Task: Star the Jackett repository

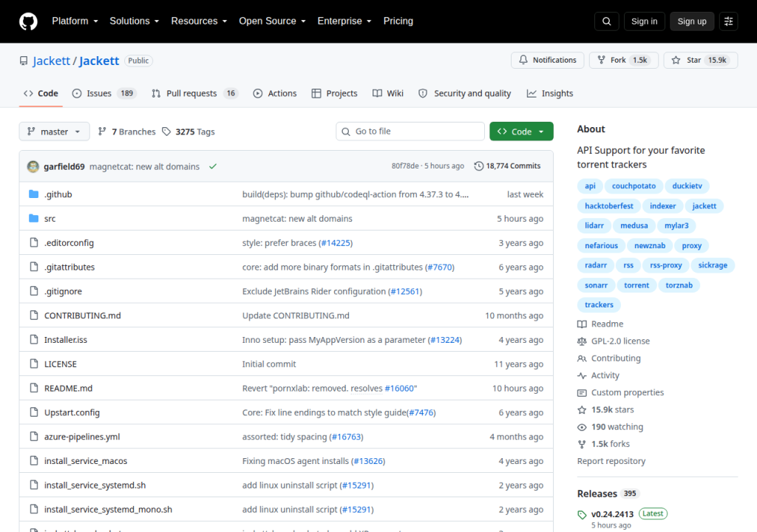Action: tap(701, 60)
